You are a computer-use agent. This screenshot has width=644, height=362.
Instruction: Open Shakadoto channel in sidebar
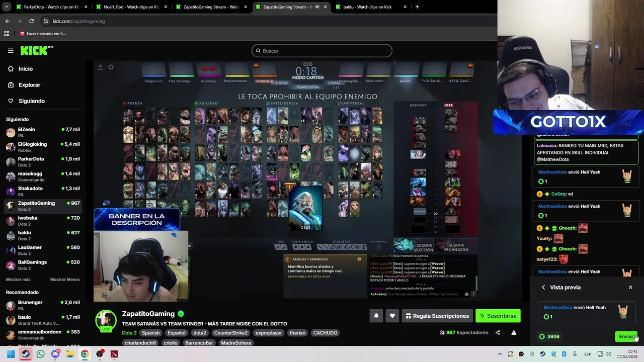pyautogui.click(x=43, y=191)
